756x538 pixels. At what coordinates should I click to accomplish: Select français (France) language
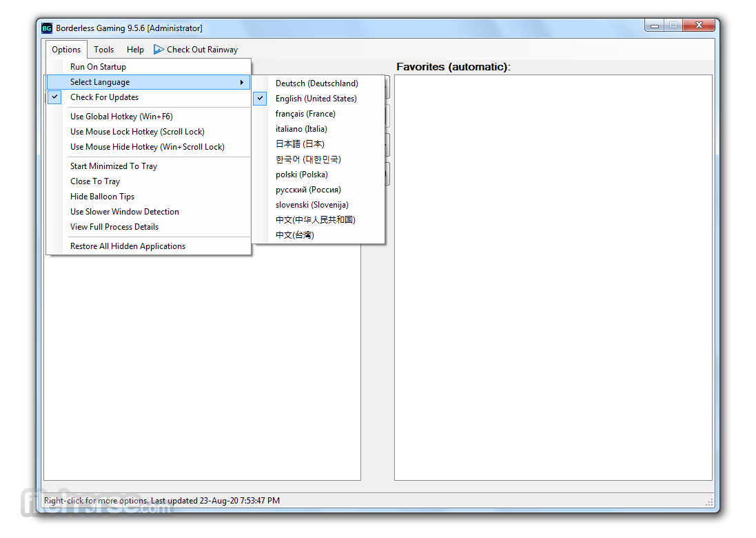318,113
